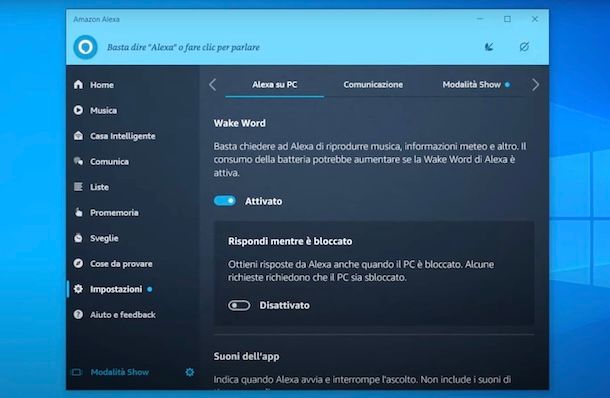Click the Liste lines icon
The height and width of the screenshot is (398, 610).
coord(78,187)
